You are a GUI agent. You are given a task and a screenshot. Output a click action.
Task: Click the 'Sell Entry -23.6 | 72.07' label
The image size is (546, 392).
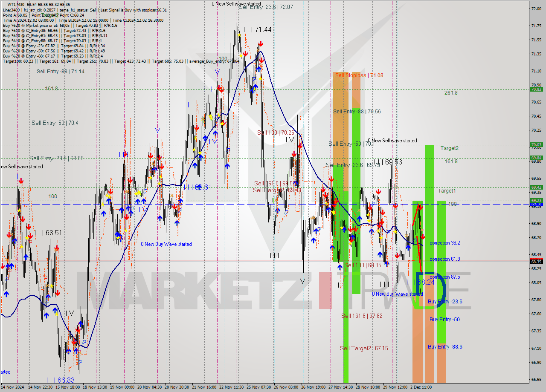point(266,7)
